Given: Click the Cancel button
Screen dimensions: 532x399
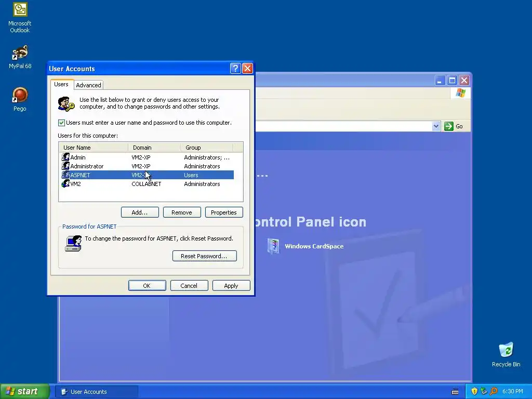Looking at the screenshot, I should pos(189,286).
